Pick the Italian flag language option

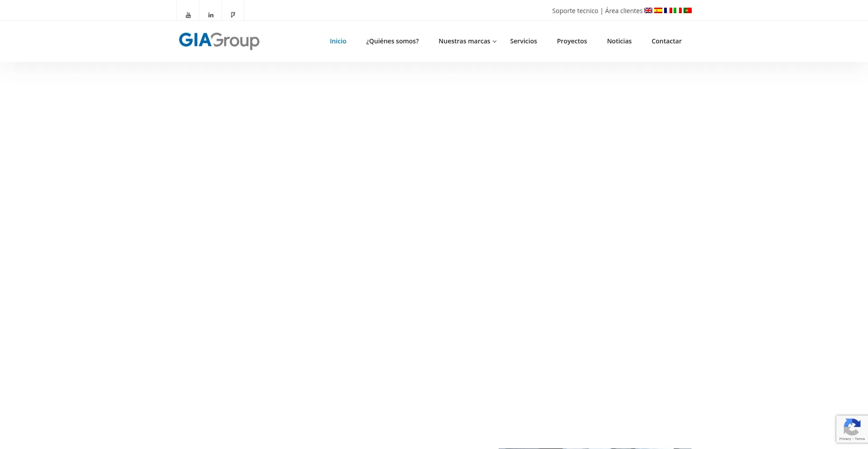pyautogui.click(x=678, y=10)
